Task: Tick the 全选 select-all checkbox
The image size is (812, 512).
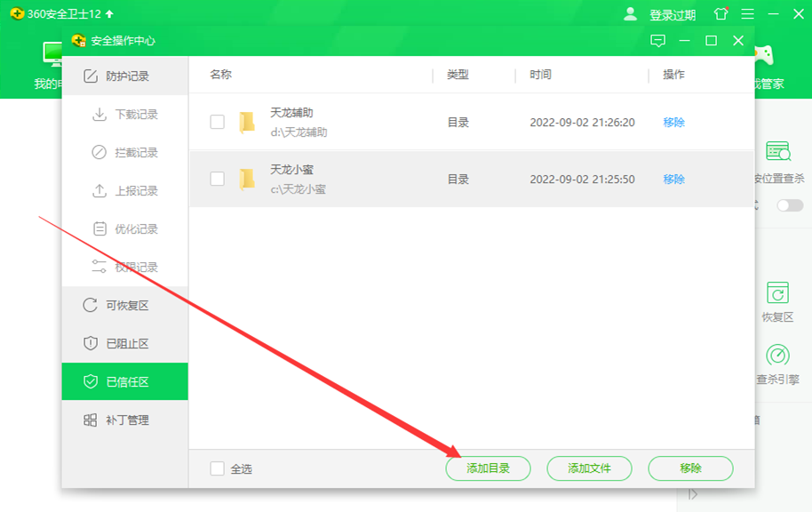Action: 217,468
